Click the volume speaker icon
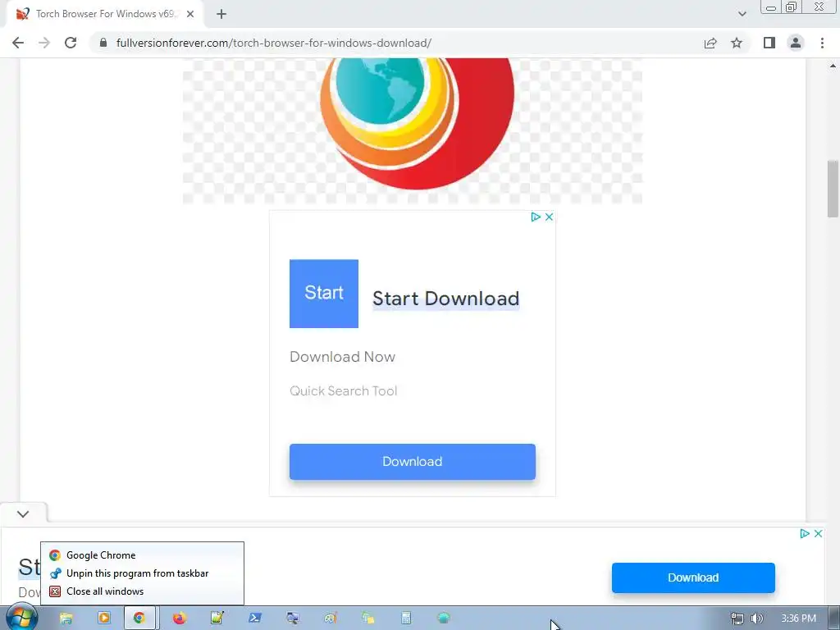The height and width of the screenshot is (630, 840). pos(756,619)
